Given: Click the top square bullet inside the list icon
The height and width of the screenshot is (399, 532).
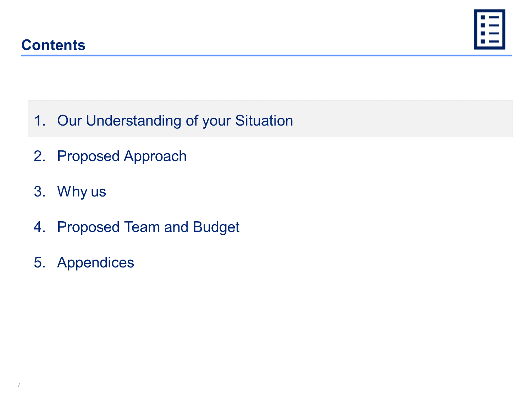Looking at the screenshot, I should tap(483, 17).
